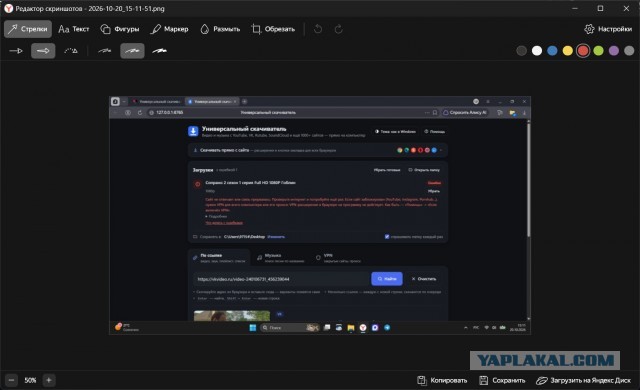Upload via Загрузить на Яндекс Диск

pos(584,380)
